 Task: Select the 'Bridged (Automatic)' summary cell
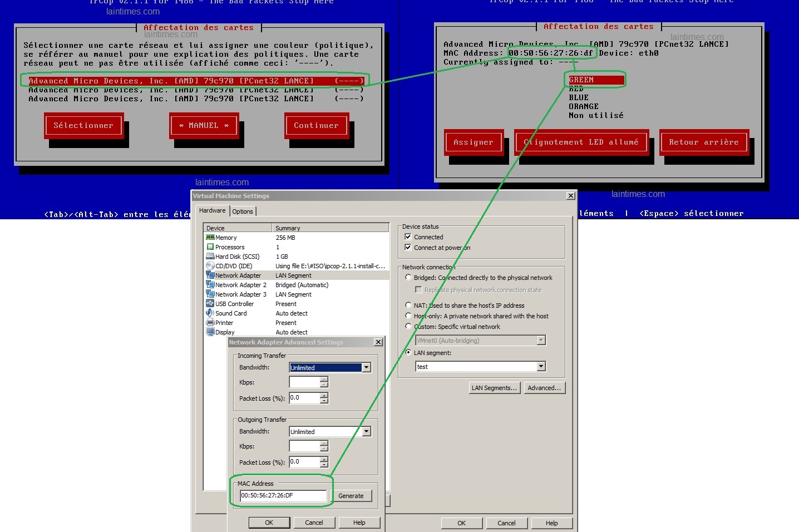[x=302, y=285]
